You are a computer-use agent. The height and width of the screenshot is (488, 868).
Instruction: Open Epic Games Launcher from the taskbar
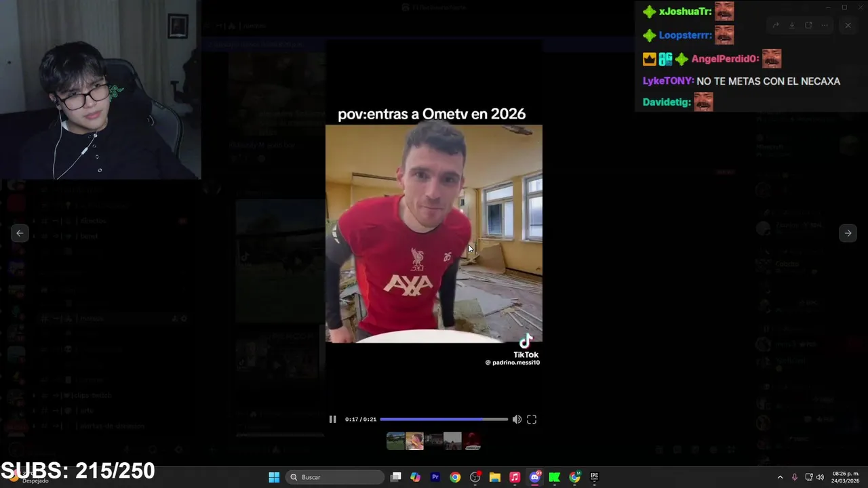click(594, 477)
